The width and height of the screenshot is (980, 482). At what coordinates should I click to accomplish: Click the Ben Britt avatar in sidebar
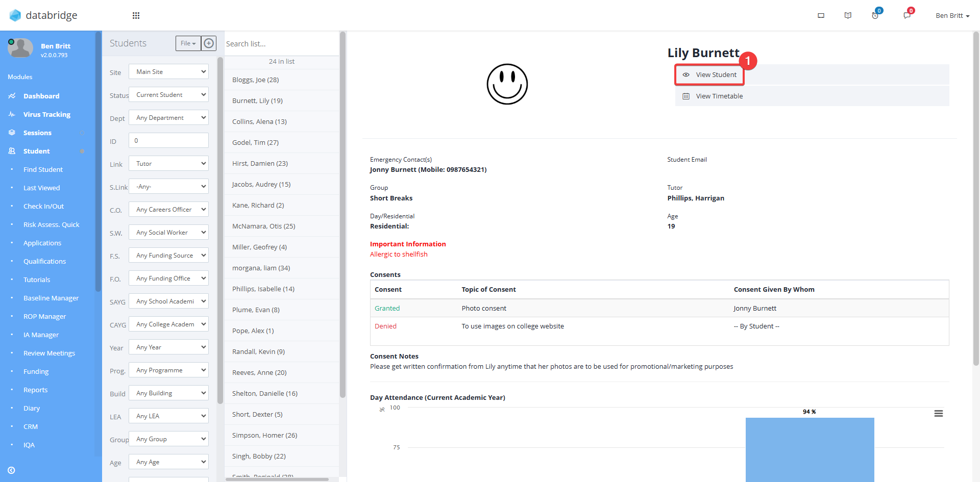(x=20, y=48)
